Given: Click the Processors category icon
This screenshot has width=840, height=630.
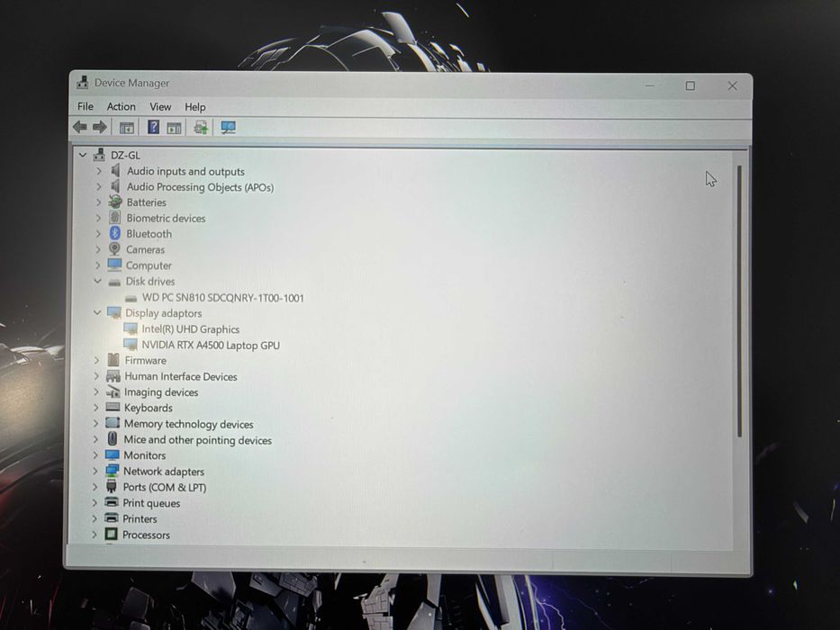Looking at the screenshot, I should coord(111,534).
